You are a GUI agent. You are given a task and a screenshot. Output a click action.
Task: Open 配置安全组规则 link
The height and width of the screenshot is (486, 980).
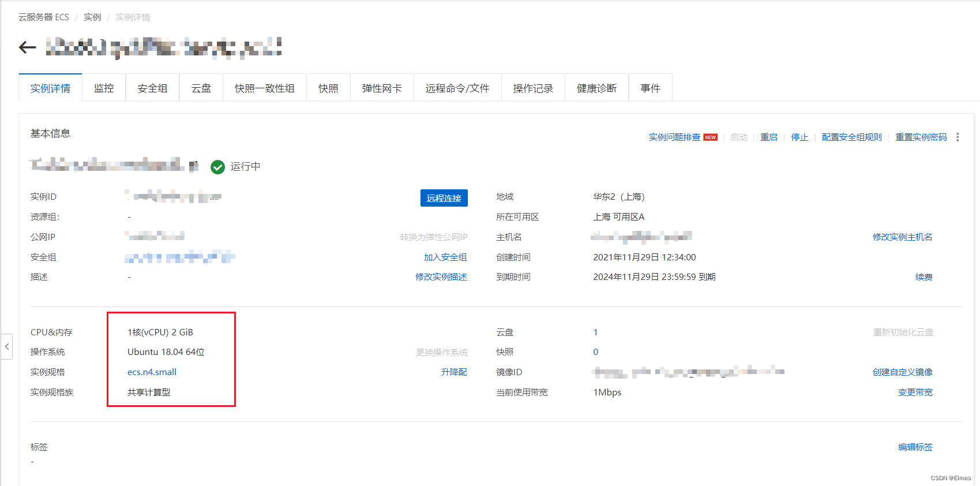pos(852,137)
